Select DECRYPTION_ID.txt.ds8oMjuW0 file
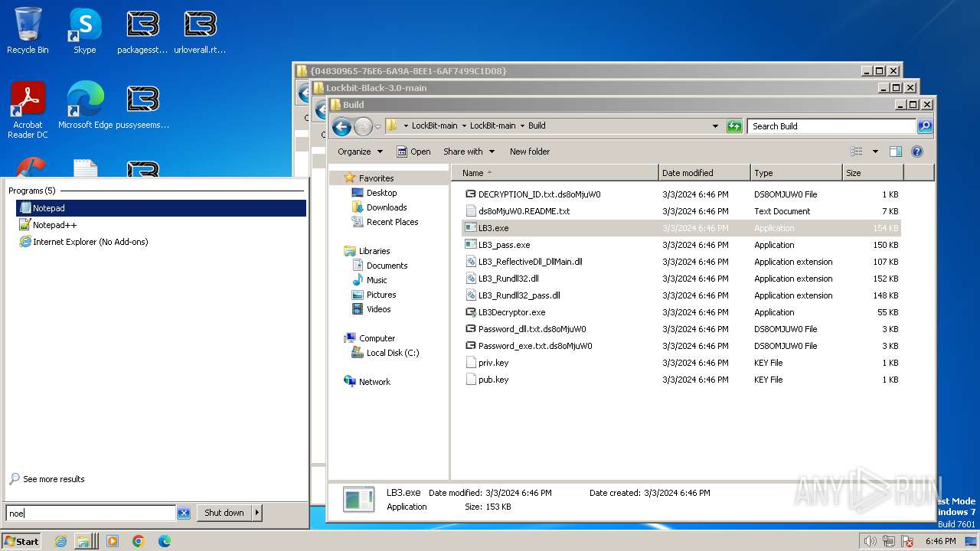Screen dimensions: 980x551 click(x=539, y=194)
